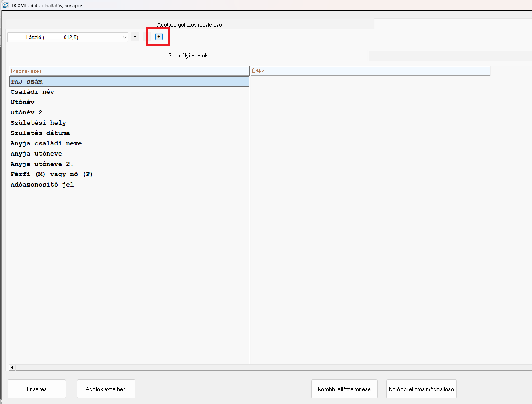Click the app icon in the title bar
Screen dimensions: 532x404
click(6, 6)
